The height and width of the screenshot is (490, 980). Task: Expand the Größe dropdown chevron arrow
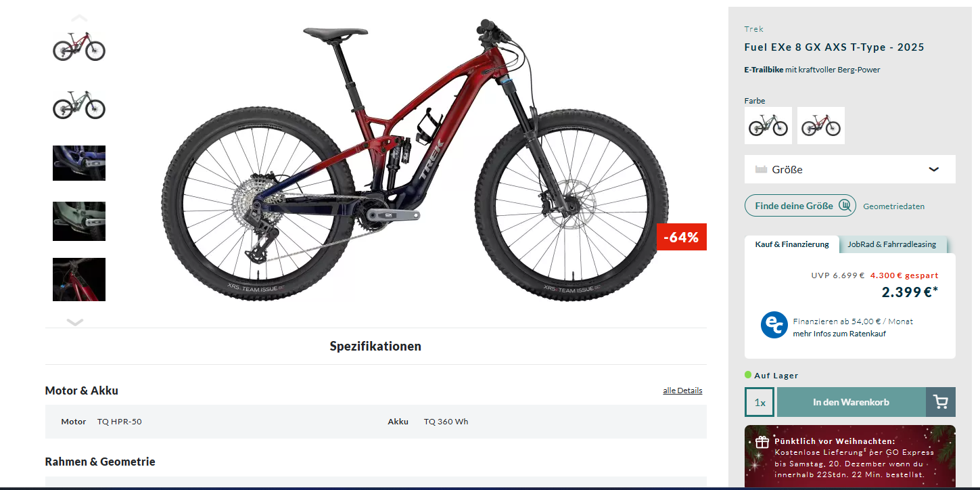coord(934,169)
